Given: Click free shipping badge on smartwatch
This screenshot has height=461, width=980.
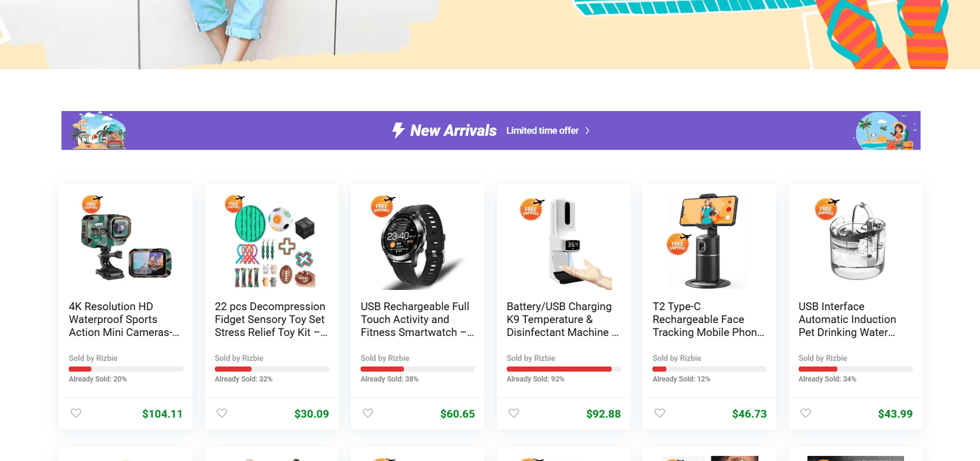Looking at the screenshot, I should point(383,206).
